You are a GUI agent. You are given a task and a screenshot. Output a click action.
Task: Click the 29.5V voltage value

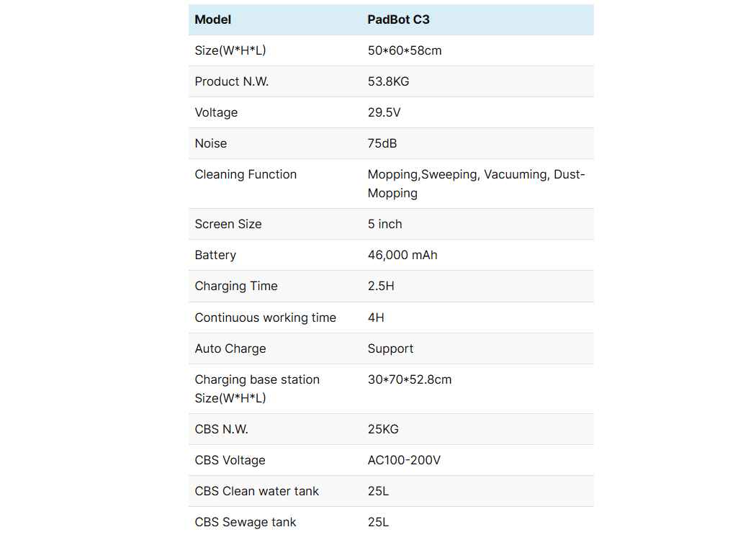[384, 112]
